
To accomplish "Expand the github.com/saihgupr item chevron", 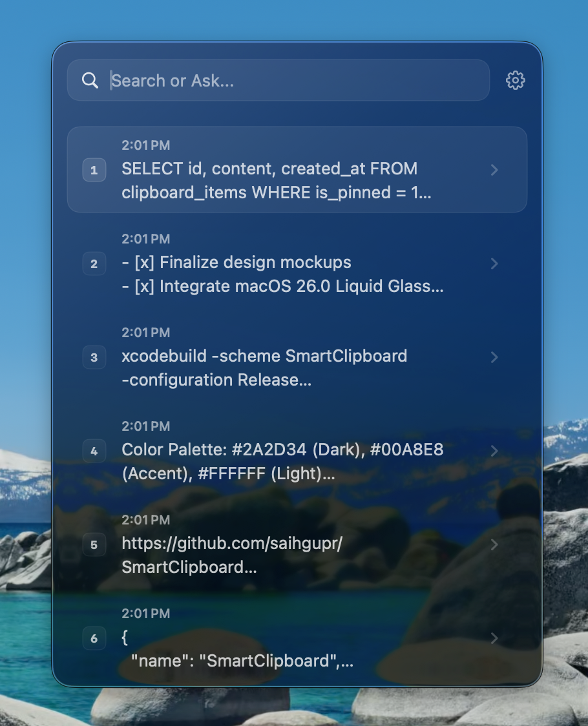I will click(494, 544).
